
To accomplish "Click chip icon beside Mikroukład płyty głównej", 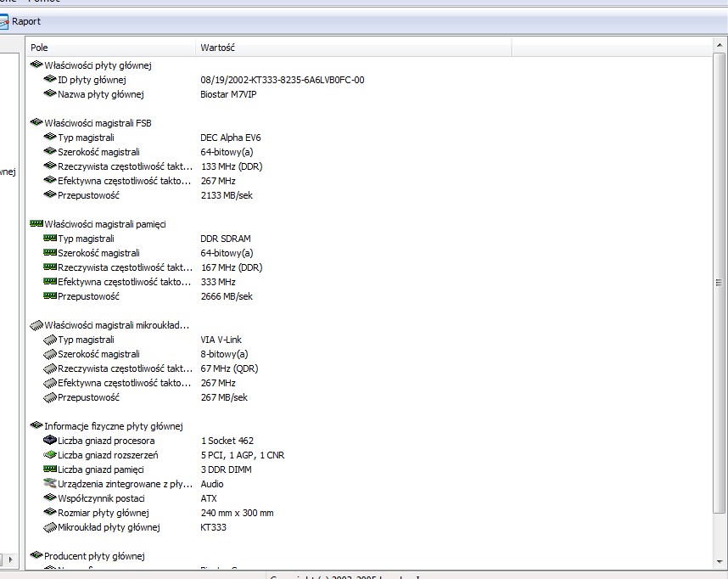I will point(50,527).
